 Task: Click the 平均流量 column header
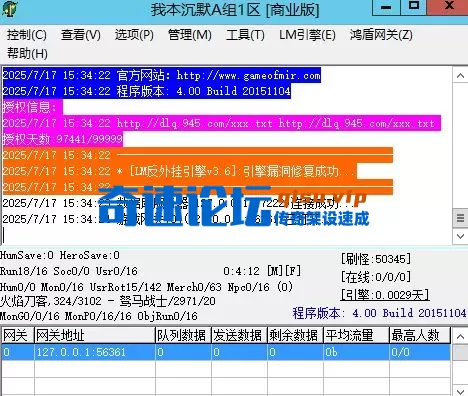(x=356, y=335)
